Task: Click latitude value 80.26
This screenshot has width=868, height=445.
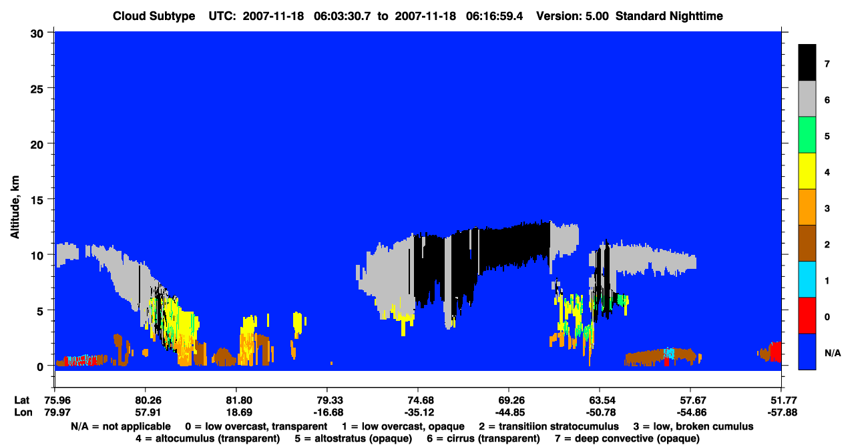Action: 146,400
